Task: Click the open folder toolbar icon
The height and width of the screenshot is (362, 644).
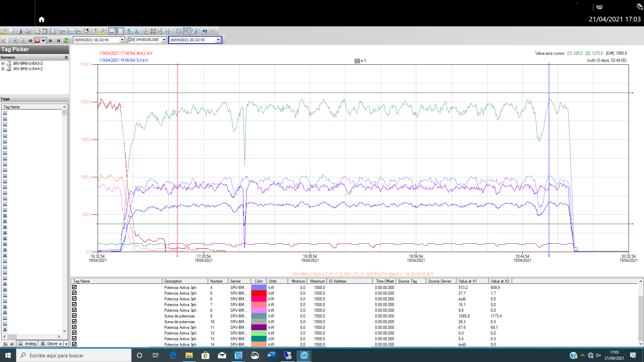Action: pyautogui.click(x=4, y=31)
